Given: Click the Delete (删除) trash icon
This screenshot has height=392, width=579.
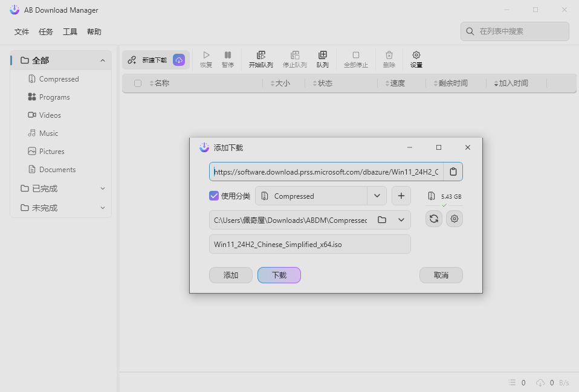Looking at the screenshot, I should (389, 55).
